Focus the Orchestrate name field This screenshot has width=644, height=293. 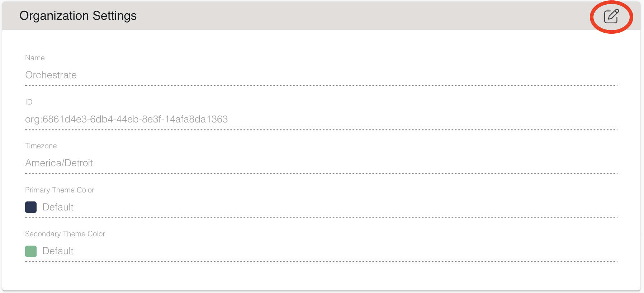321,75
